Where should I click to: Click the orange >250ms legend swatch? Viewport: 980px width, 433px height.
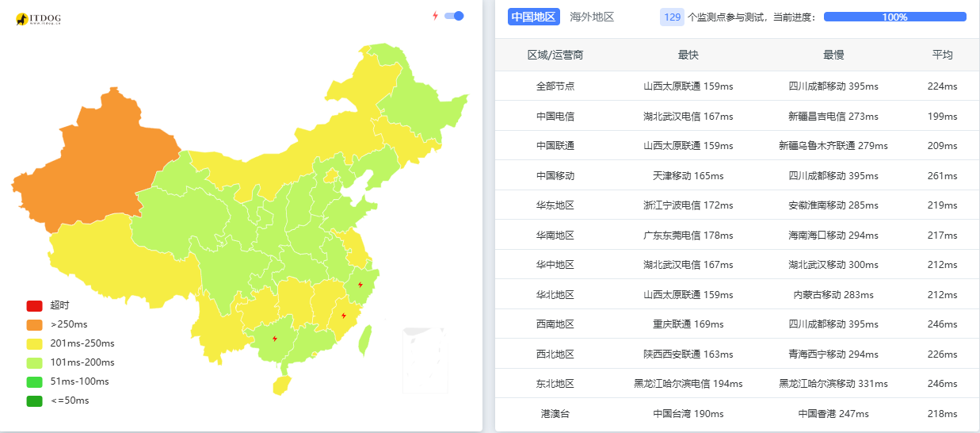coord(34,324)
